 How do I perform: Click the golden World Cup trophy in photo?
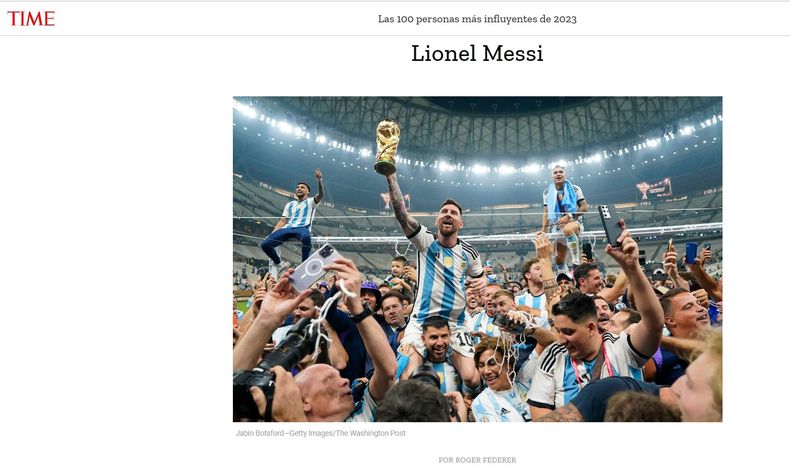coord(387,147)
